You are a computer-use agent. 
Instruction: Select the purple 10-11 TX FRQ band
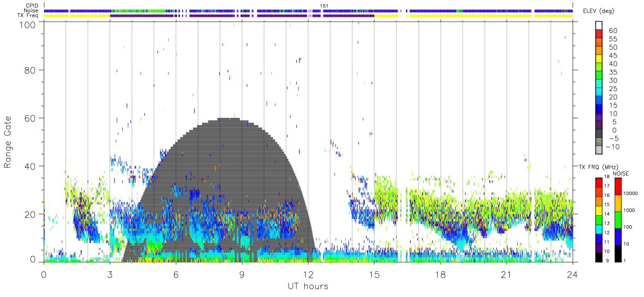598,247
